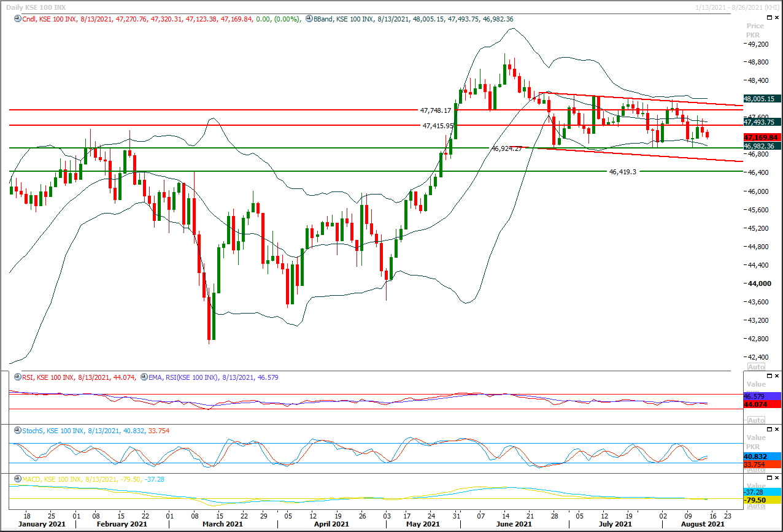This screenshot has height=532, width=783.
Task: Click the clock icon before Cndl legend
Action: [18, 19]
